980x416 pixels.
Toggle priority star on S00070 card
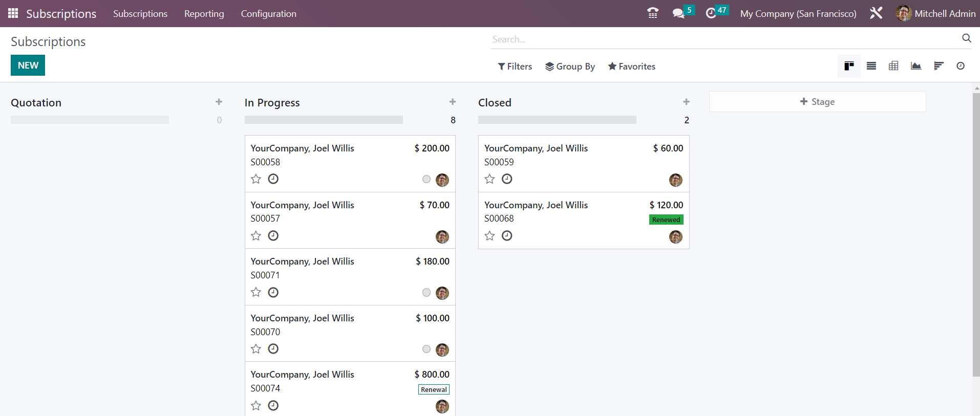click(256, 349)
